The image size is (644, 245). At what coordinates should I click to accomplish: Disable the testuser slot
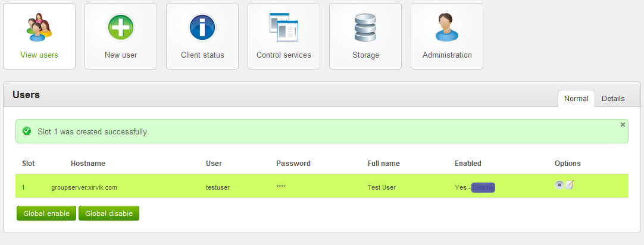[483, 187]
